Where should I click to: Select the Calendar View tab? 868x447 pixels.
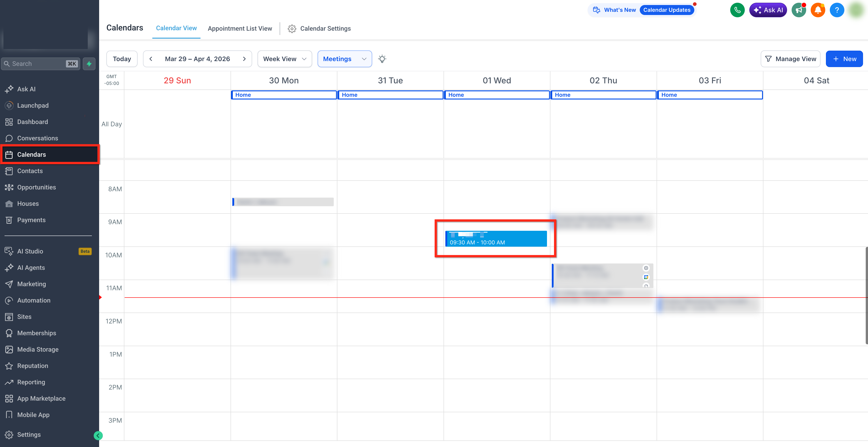point(176,28)
